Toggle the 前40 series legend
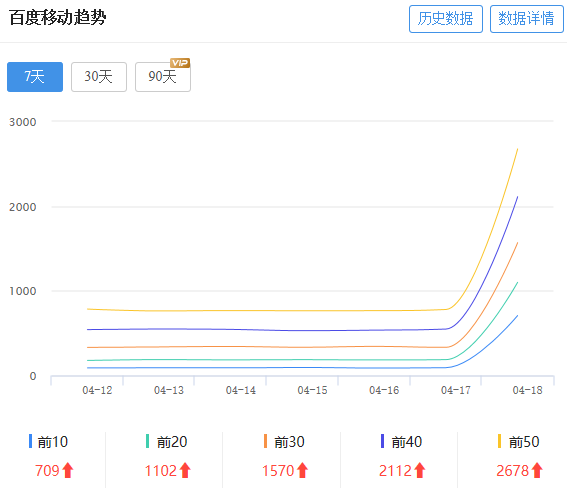The height and width of the screenshot is (494, 567). [401, 442]
